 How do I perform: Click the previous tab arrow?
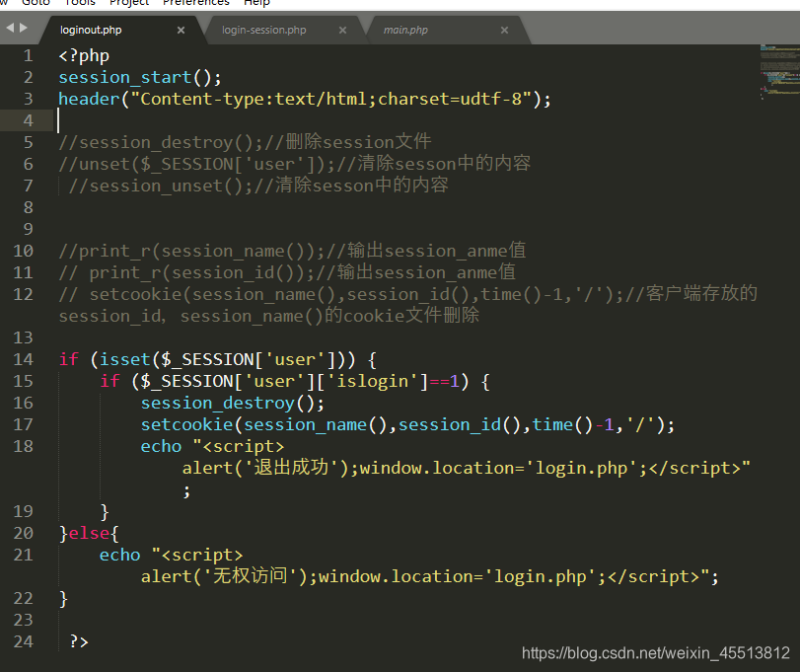[10, 28]
